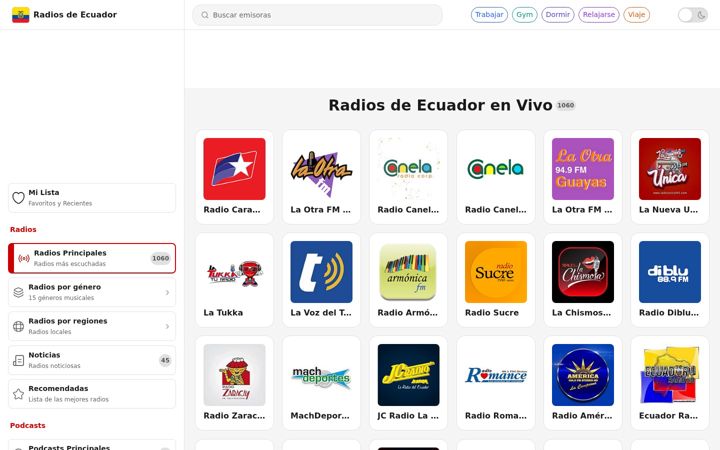Click the La Tukka station name
This screenshot has width=720, height=450.
(223, 313)
